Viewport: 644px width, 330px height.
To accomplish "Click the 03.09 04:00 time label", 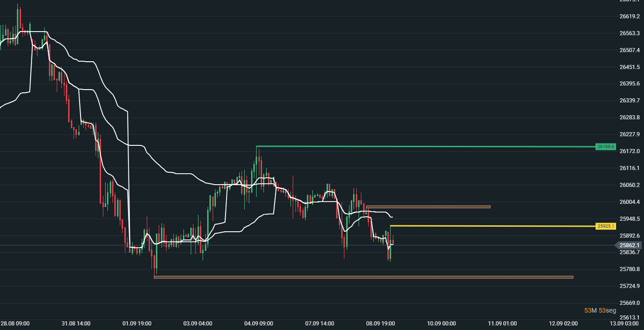I will [x=198, y=324].
